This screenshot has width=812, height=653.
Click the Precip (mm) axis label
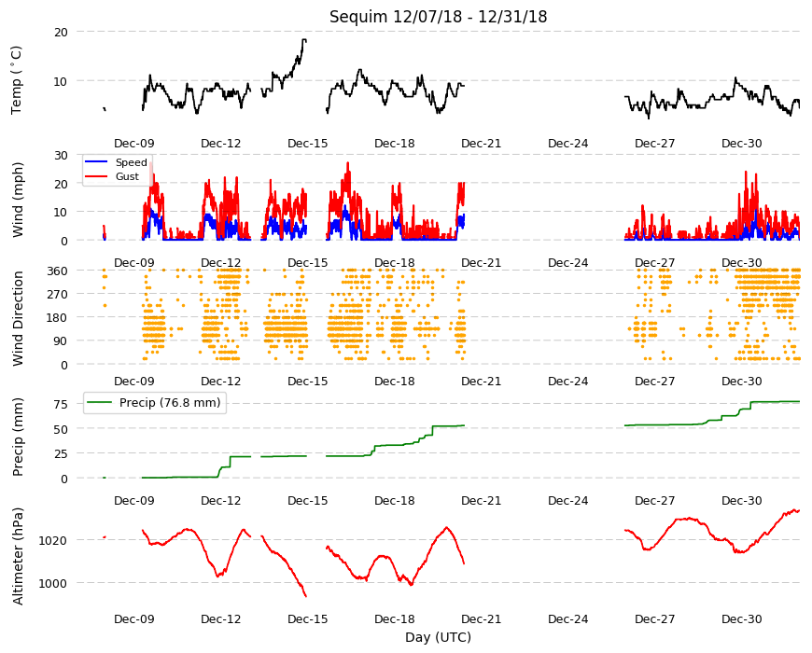pyautogui.click(x=18, y=437)
